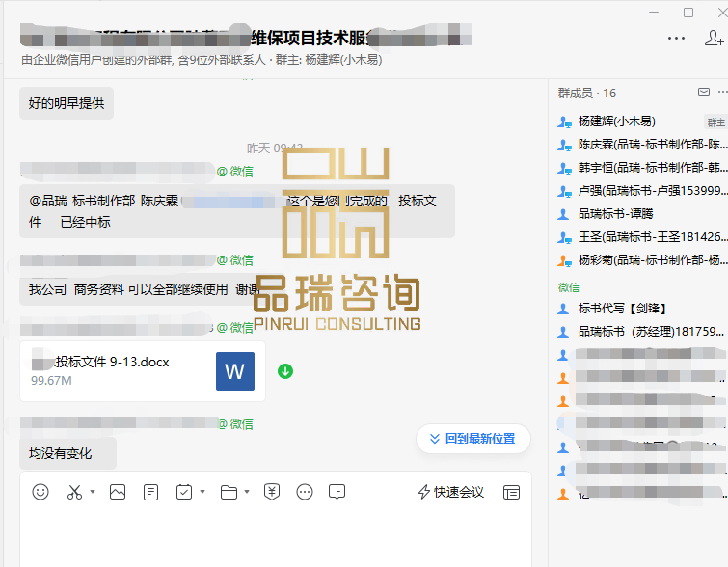The image size is (728, 567).
Task: Open the 投标文件 9-13.docx file card
Action: [142, 371]
